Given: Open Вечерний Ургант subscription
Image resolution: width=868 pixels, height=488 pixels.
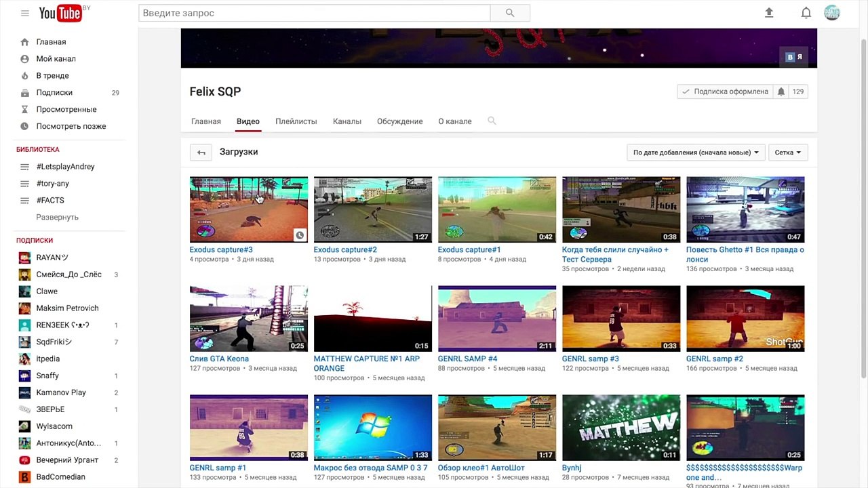Looking at the screenshot, I should pyautogui.click(x=68, y=460).
